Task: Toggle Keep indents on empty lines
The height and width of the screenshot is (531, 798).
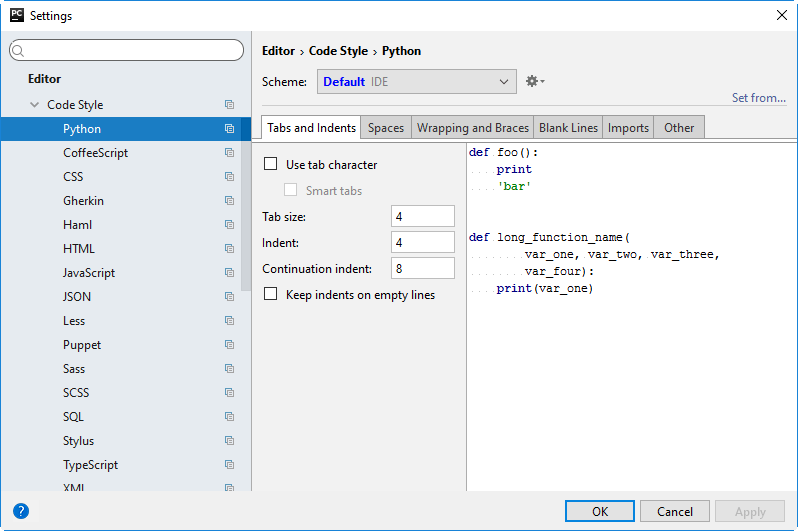Action: 270,294
